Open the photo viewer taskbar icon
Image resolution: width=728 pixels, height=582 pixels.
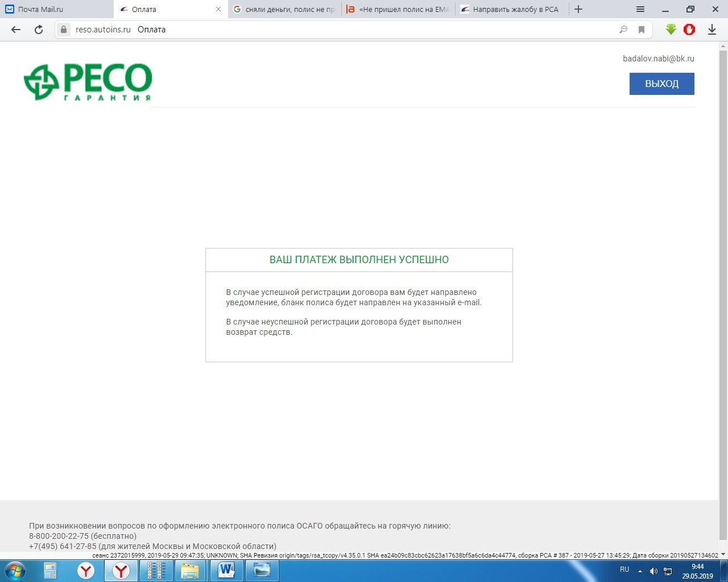coord(262,570)
